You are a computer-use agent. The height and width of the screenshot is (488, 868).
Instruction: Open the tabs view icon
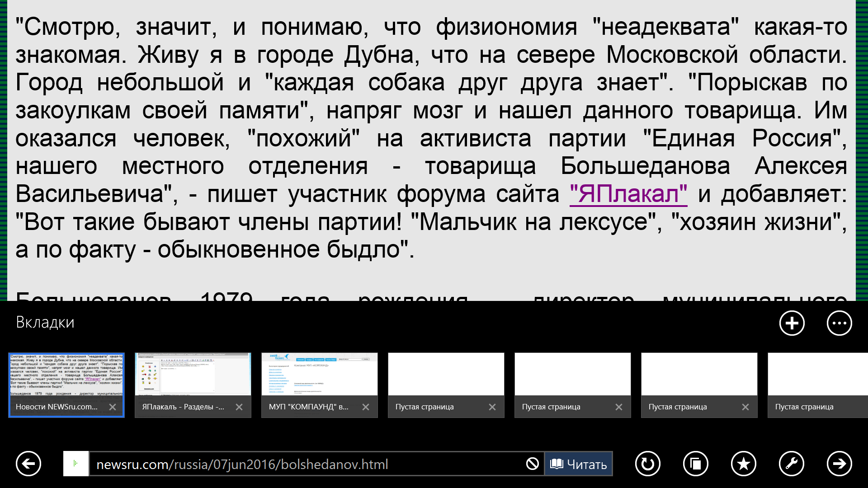(x=696, y=464)
